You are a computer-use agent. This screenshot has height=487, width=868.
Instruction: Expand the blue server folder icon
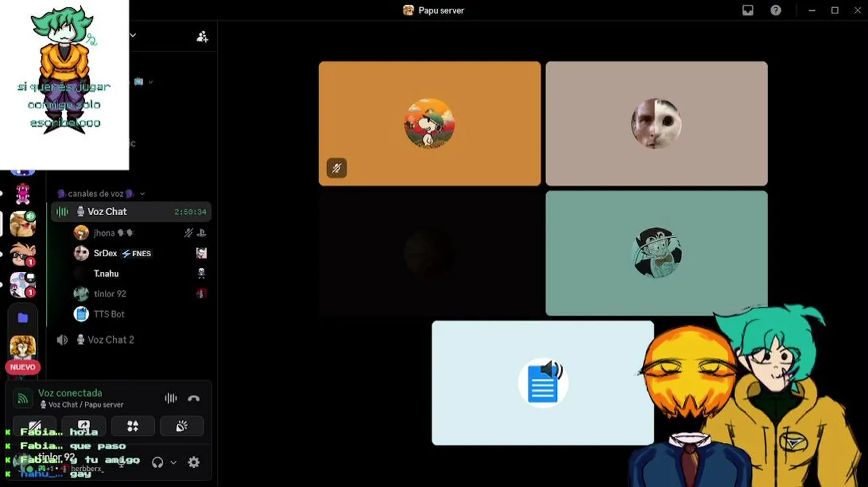22,317
